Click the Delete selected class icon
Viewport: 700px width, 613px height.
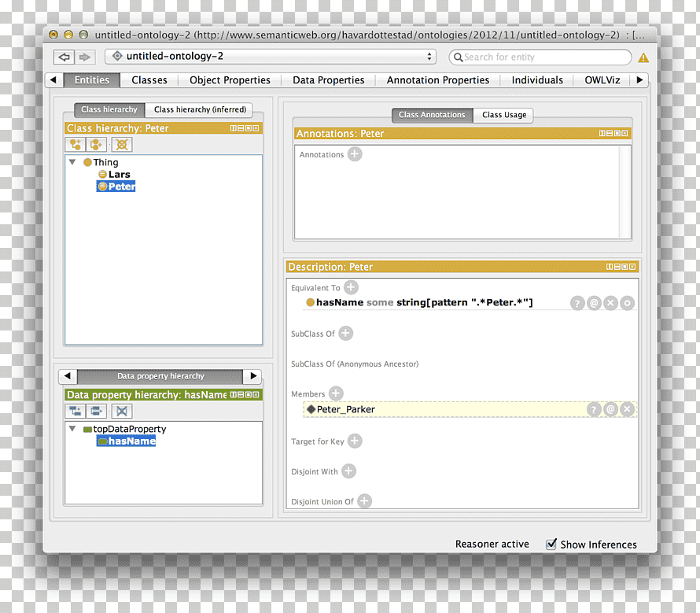tap(122, 145)
